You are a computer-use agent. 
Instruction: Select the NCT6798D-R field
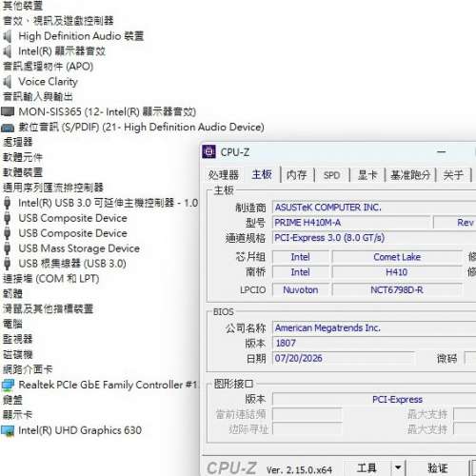tap(397, 290)
